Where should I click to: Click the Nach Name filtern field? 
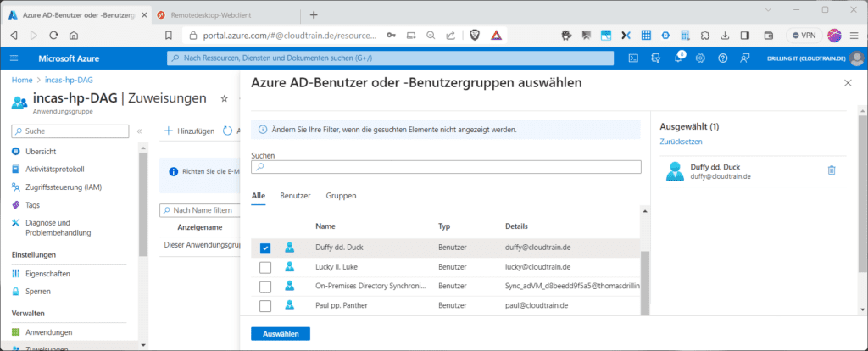click(200, 210)
